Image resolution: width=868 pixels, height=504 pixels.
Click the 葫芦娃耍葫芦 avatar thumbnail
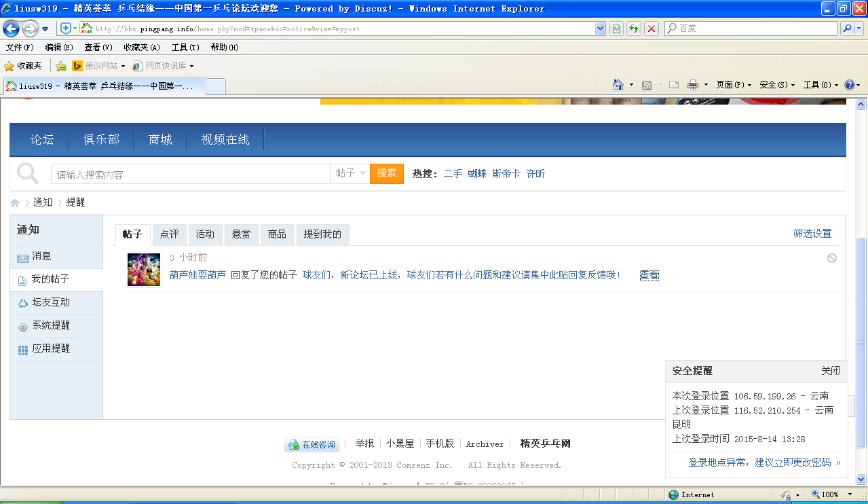tap(143, 270)
